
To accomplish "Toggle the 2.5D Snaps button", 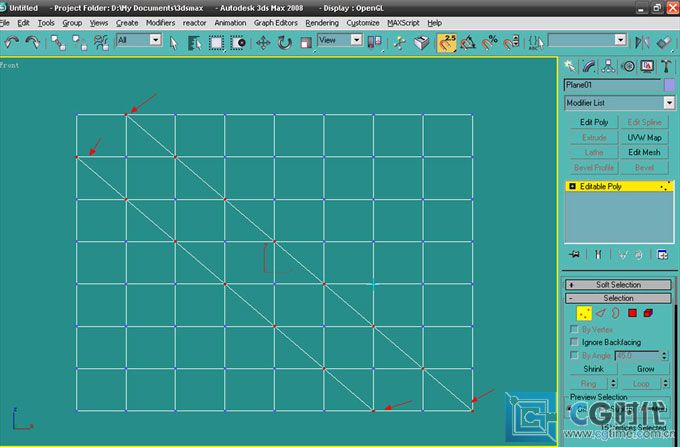I will click(447, 42).
